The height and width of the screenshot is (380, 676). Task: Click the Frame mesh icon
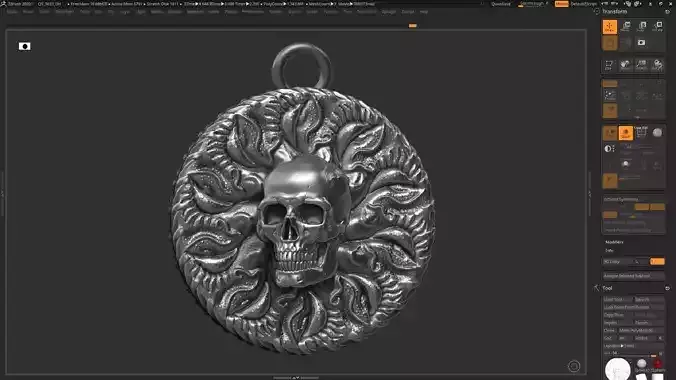click(609, 65)
